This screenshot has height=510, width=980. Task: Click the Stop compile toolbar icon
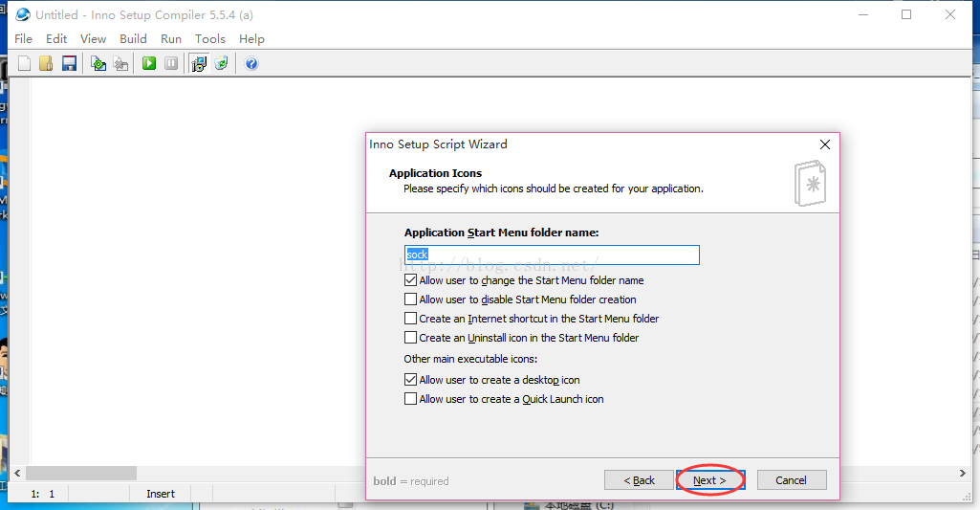120,63
